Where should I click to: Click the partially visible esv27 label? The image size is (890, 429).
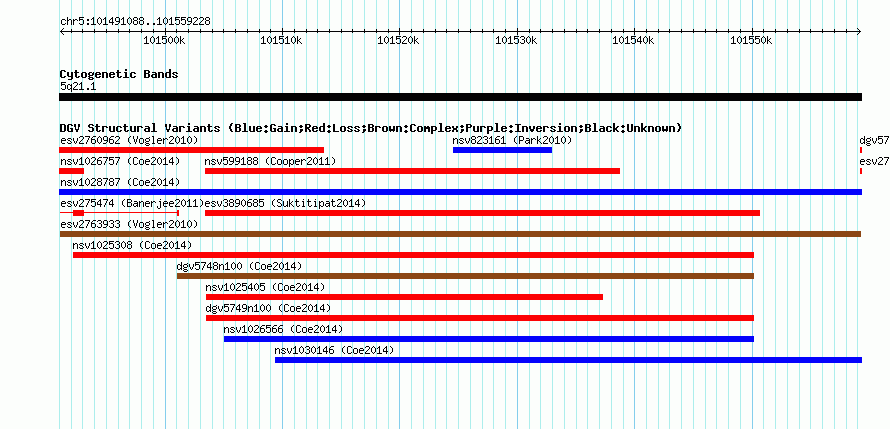[874, 161]
